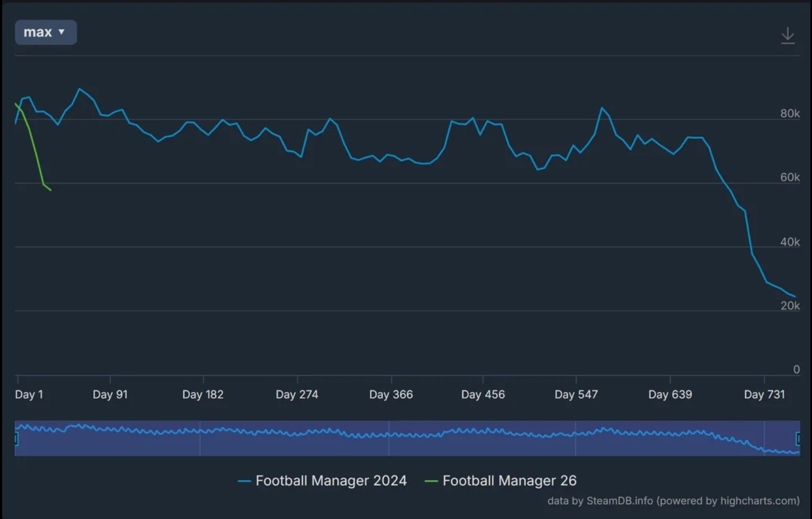Open the SteamDB.info data credit link
Screen dimensions: 812x519
pos(619,501)
